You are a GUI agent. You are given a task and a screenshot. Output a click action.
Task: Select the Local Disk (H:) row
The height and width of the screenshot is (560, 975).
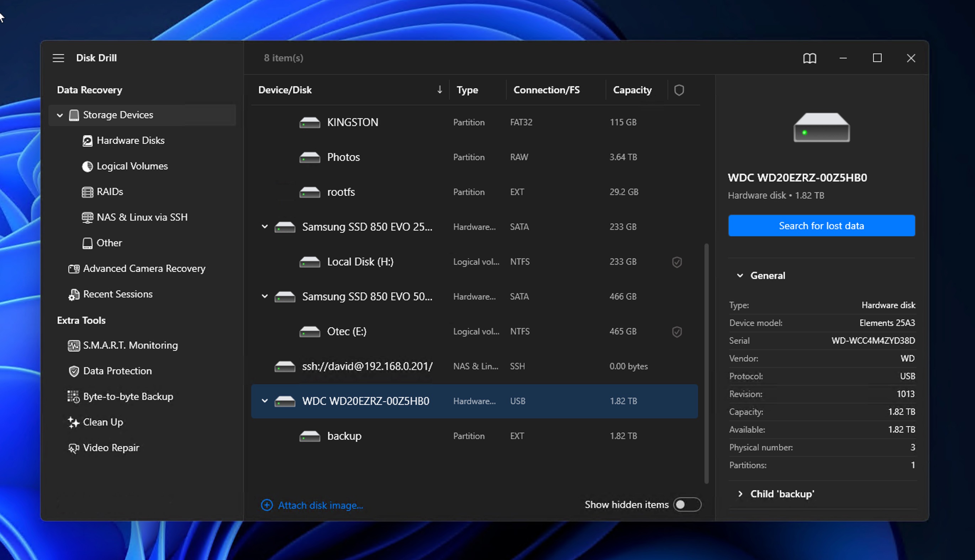474,262
